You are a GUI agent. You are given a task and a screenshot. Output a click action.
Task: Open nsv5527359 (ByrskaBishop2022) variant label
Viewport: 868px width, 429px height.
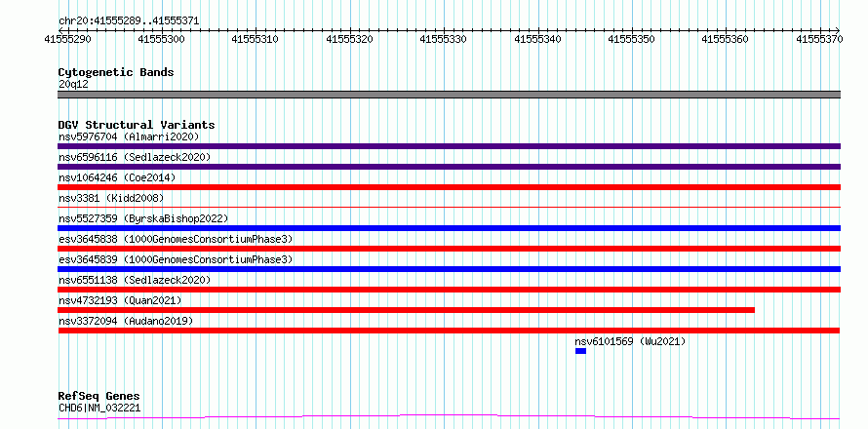143,218
